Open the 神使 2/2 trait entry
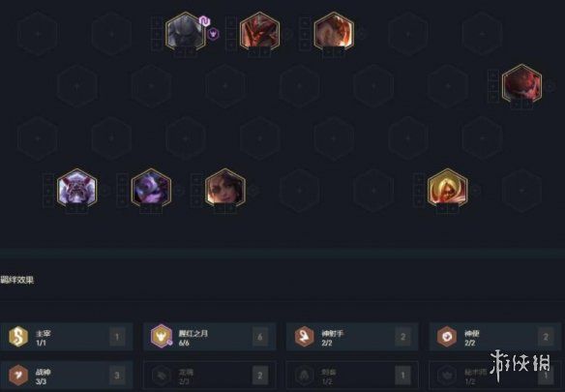 [x=495, y=337]
